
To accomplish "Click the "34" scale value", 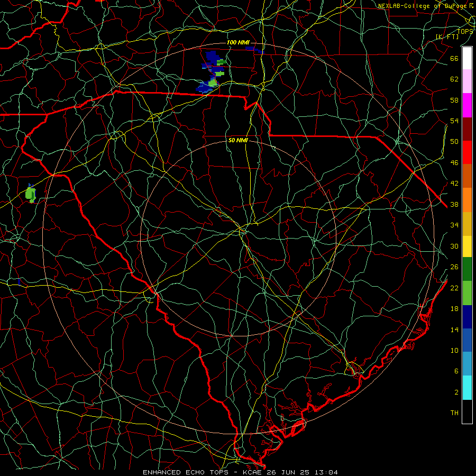I will point(454,225).
